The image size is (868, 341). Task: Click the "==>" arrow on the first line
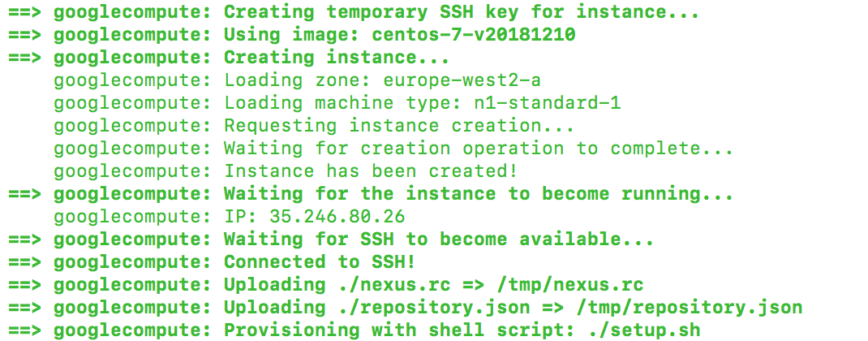pos(26,12)
